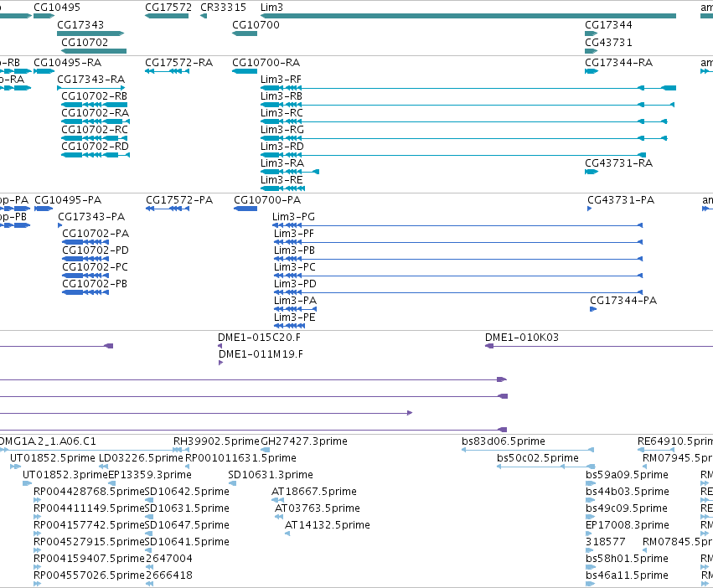Select the Lim3 gene label

[271, 8]
